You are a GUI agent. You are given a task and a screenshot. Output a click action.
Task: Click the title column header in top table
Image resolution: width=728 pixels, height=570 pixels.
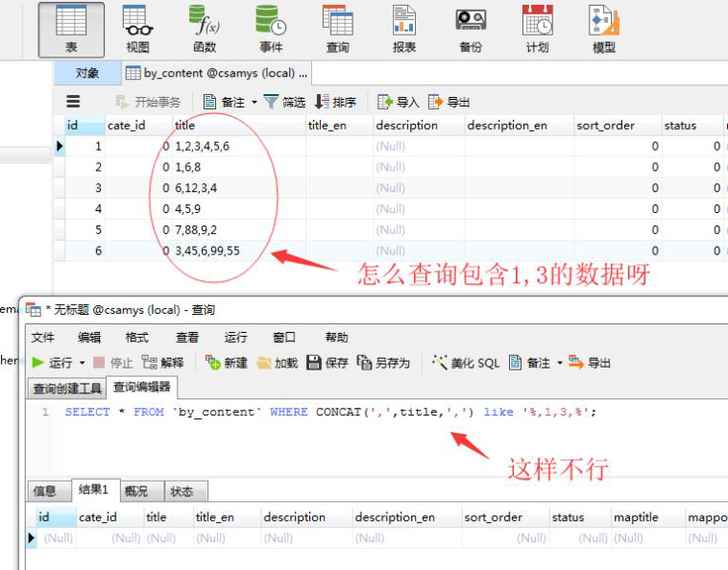[239, 125]
